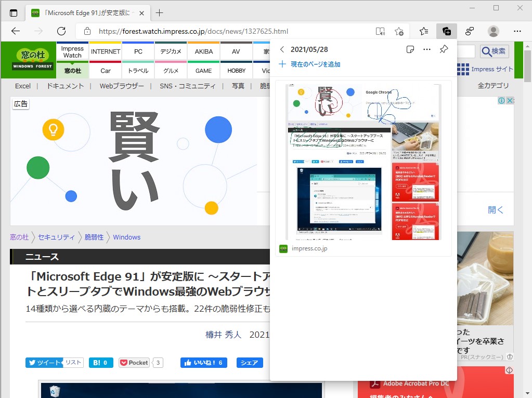This screenshot has width=532, height=398.
Task: Go back to all collections with the chevron
Action: [x=281, y=49]
